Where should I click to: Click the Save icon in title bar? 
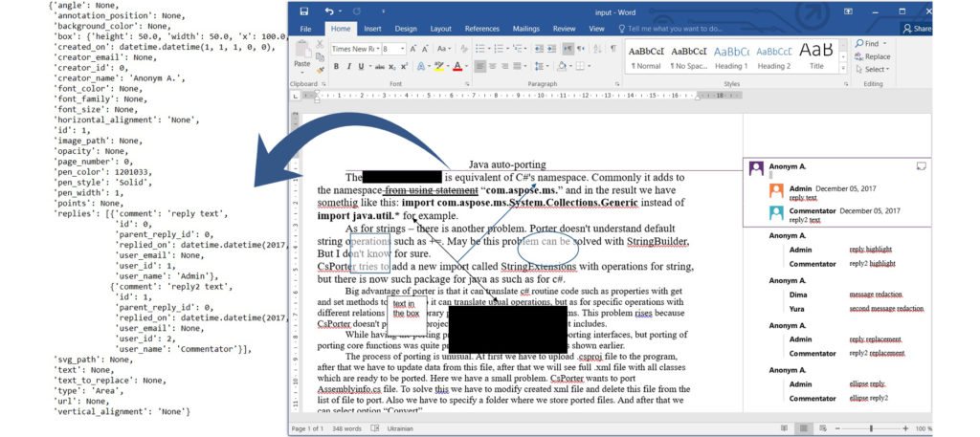pos(304,11)
